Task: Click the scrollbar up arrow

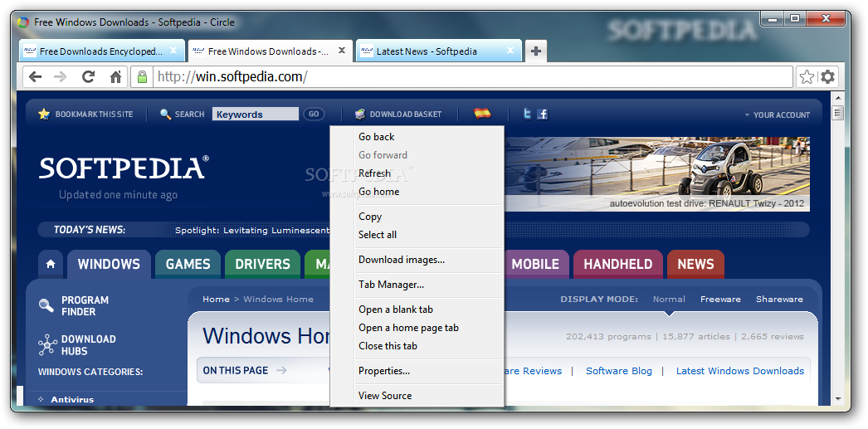Action: [837, 98]
